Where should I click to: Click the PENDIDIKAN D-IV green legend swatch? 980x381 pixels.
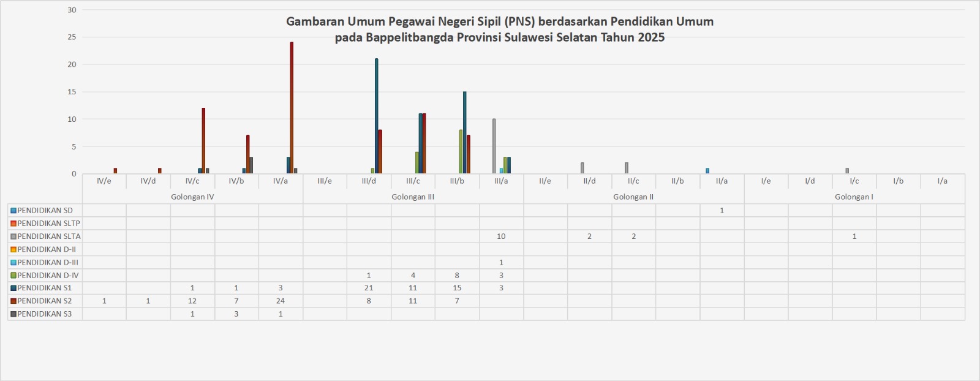13,276
